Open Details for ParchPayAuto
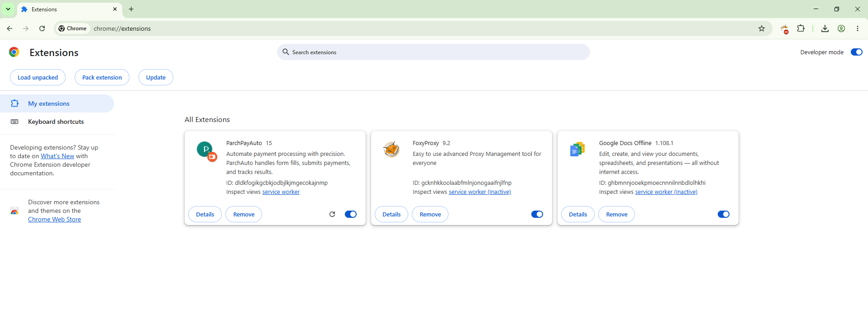 coord(205,214)
